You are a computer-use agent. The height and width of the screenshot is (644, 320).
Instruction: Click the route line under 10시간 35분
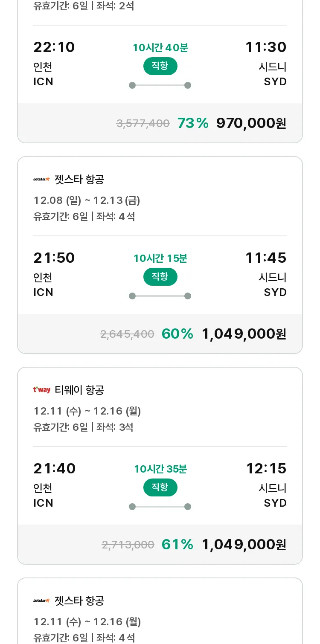[x=160, y=507]
